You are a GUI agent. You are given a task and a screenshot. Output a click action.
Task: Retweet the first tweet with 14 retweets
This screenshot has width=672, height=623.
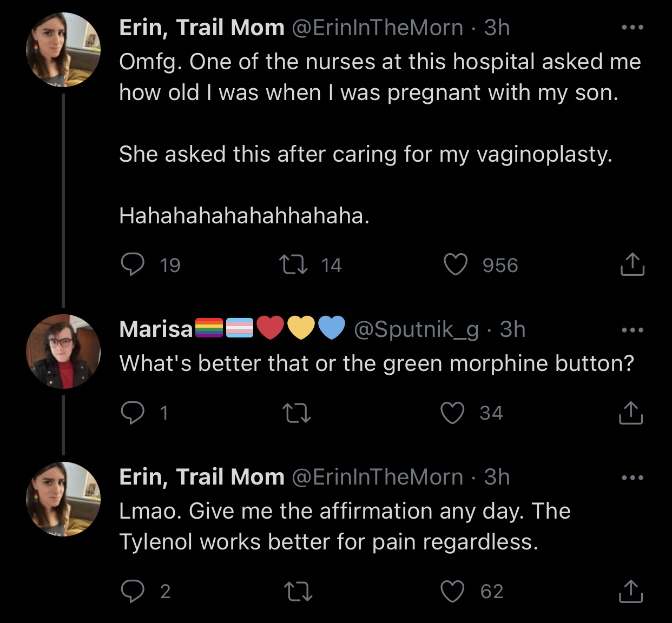tap(293, 265)
